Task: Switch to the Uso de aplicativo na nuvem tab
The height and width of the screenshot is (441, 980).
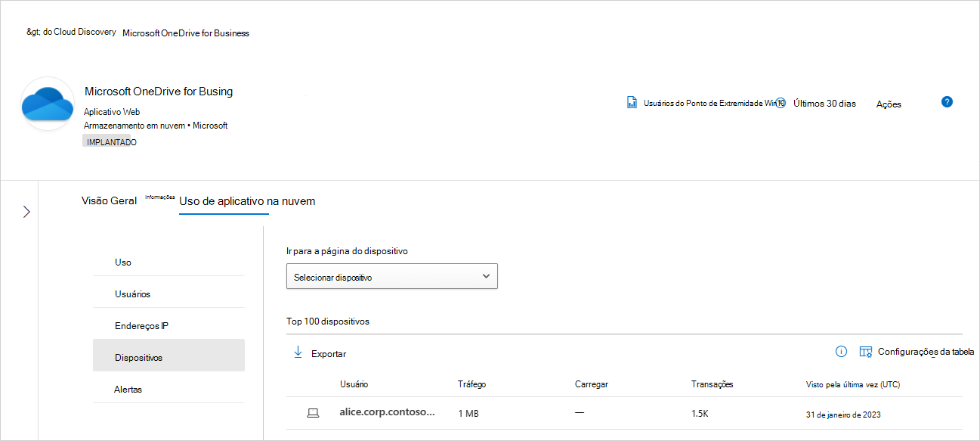Action: (249, 201)
